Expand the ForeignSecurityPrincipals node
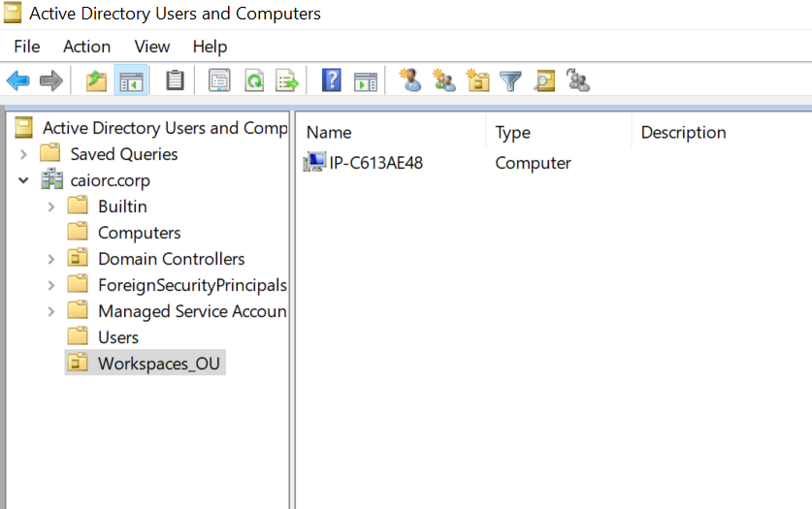Viewport: 812px width, 509px height. pyautogui.click(x=50, y=285)
